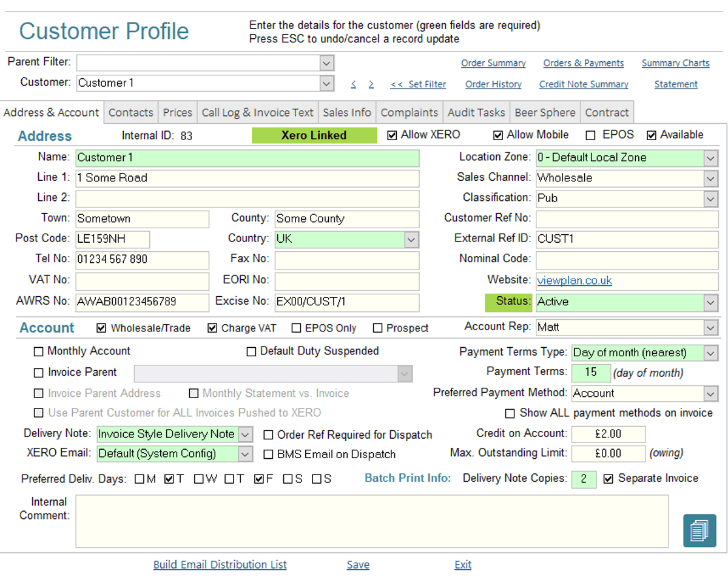
Task: Click the Save link
Action: (358, 564)
